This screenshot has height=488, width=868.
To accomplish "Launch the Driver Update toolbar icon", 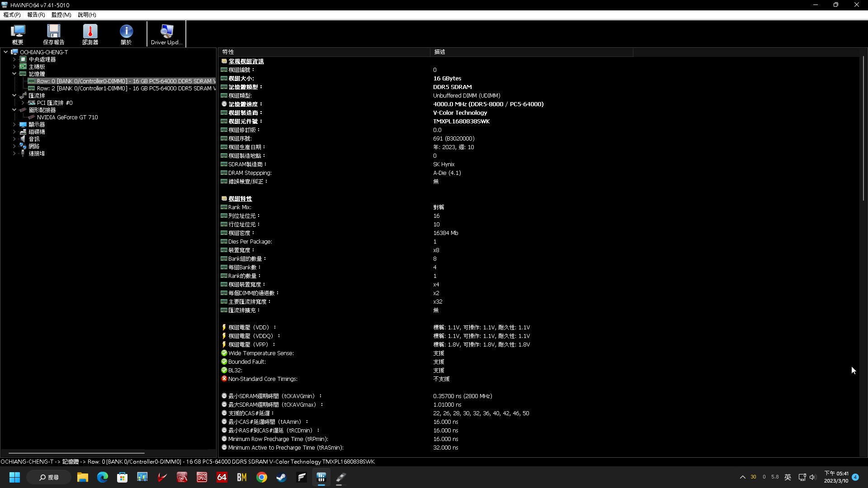I will coord(166,34).
